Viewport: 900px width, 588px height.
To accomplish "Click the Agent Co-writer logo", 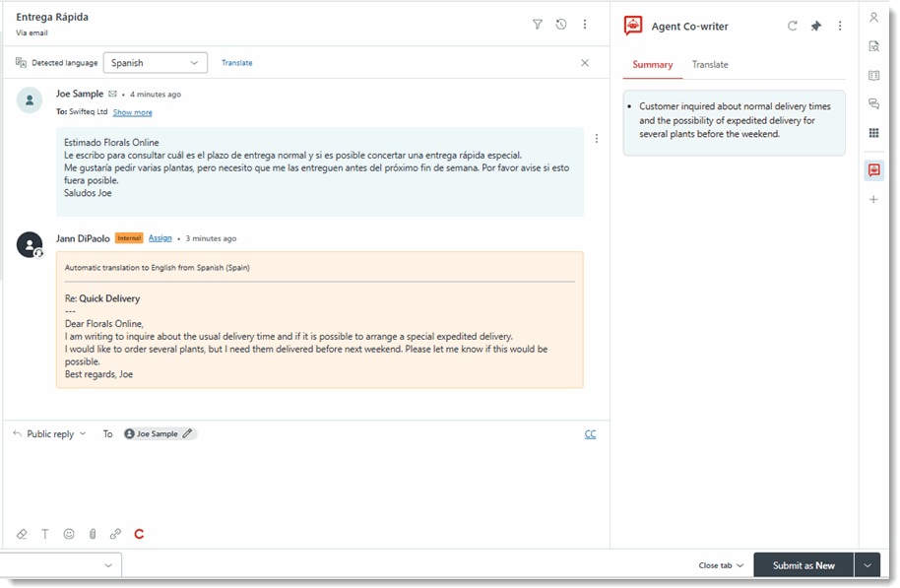I will coord(633,26).
